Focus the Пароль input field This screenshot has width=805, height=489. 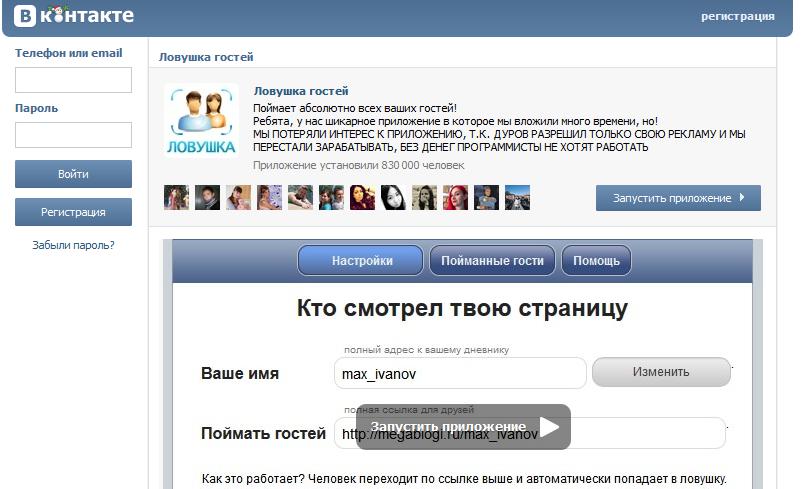73,135
